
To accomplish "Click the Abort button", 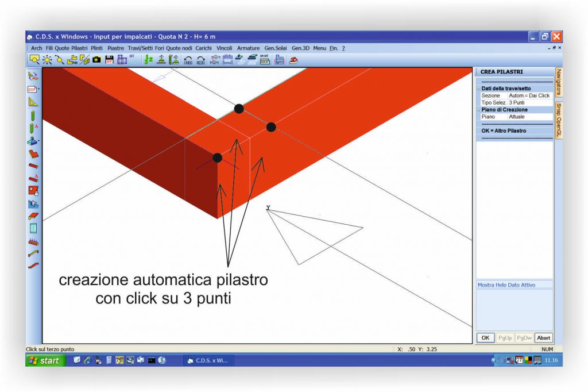I will pyautogui.click(x=543, y=337).
